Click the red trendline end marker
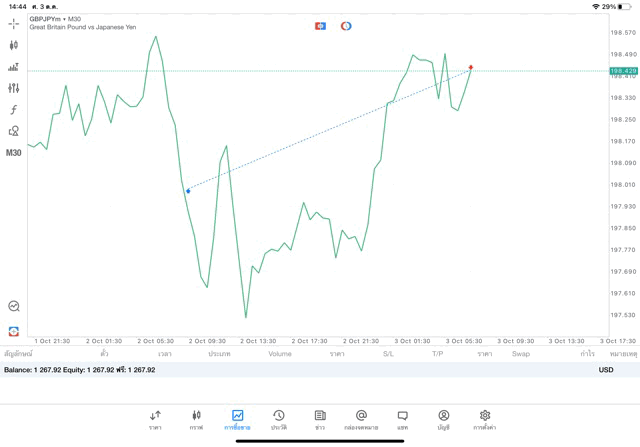 point(471,68)
